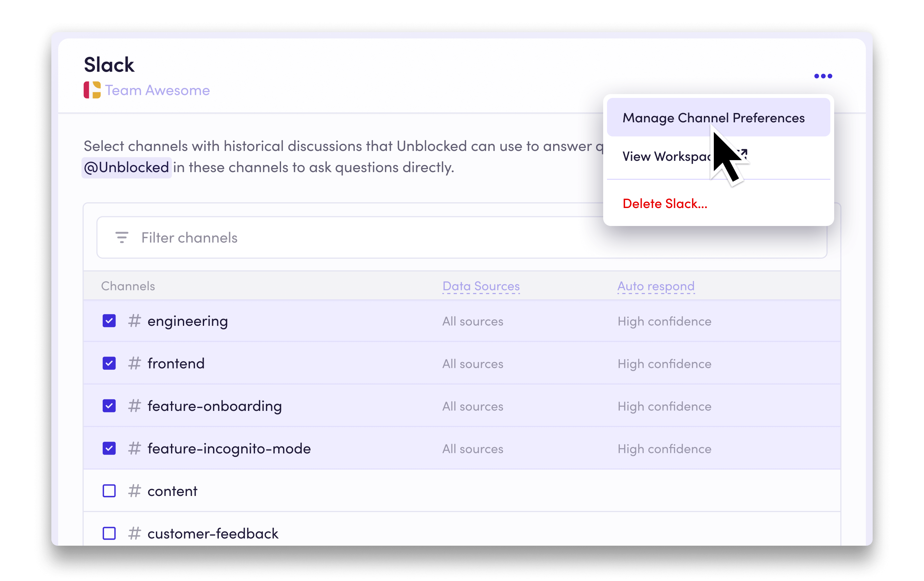Click the Data Sources column header link

481,286
